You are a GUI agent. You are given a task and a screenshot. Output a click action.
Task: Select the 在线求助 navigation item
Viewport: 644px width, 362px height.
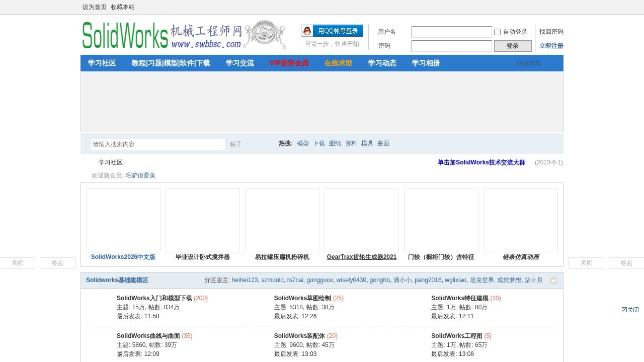(x=338, y=63)
